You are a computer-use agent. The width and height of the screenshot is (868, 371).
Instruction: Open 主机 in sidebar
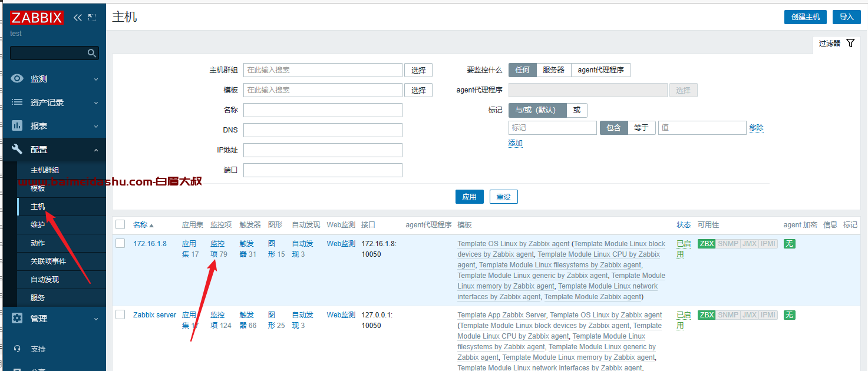click(x=61, y=207)
